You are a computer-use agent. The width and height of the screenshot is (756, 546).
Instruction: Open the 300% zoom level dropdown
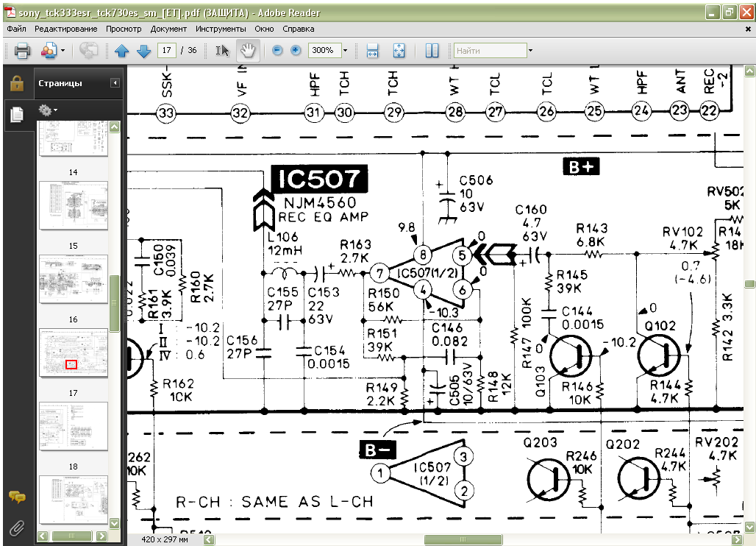(x=346, y=51)
